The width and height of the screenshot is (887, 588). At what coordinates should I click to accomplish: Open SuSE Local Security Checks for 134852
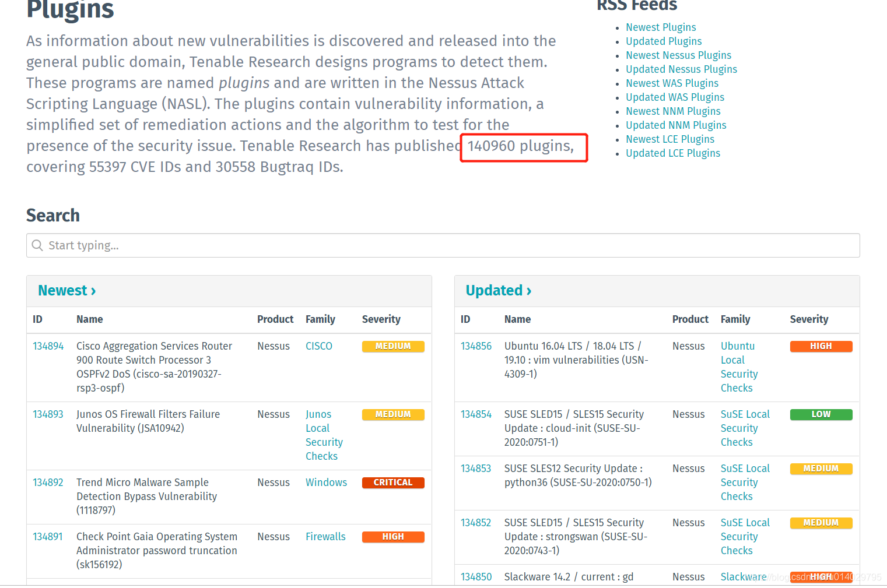point(745,537)
